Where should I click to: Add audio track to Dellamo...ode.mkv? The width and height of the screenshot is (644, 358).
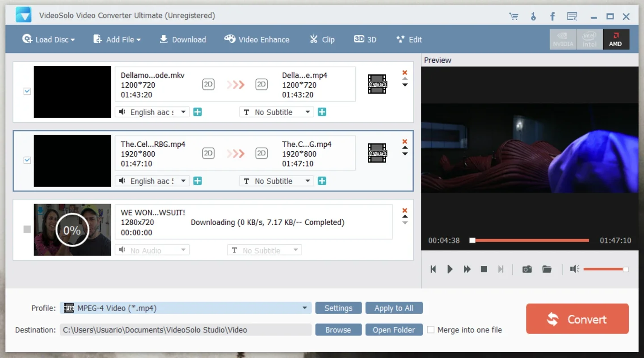[198, 112]
